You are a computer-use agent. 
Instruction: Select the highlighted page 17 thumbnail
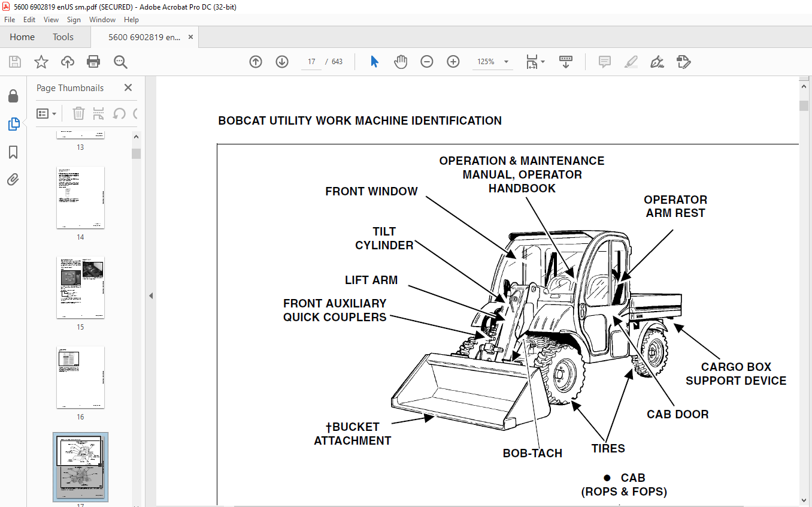[x=80, y=467]
